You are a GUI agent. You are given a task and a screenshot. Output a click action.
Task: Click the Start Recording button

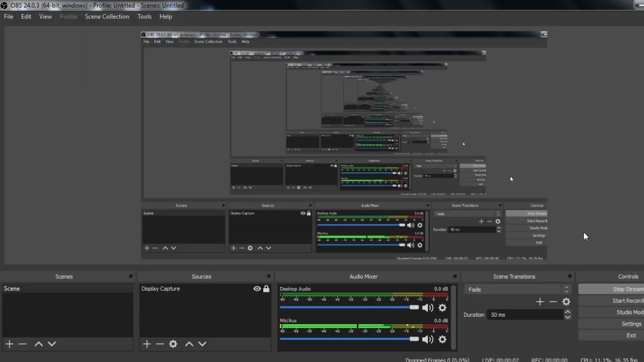coord(611,301)
